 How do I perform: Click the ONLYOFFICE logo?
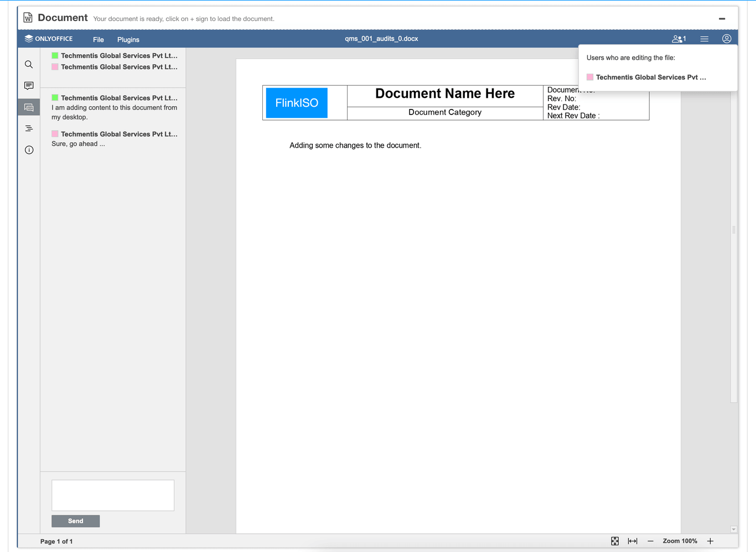click(x=49, y=39)
